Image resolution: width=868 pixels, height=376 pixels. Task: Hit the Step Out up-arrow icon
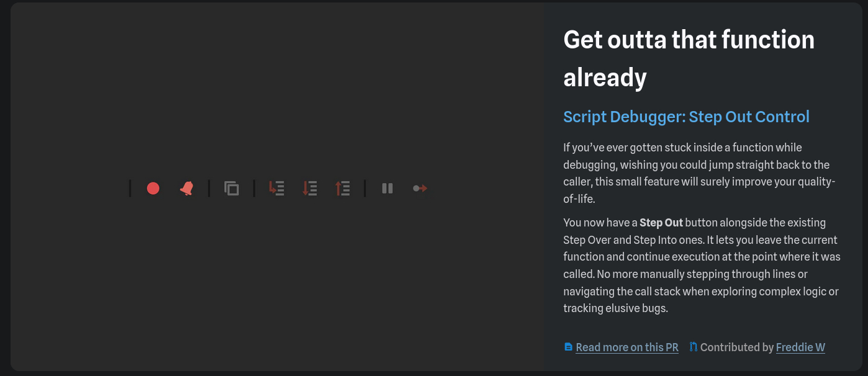pos(342,188)
